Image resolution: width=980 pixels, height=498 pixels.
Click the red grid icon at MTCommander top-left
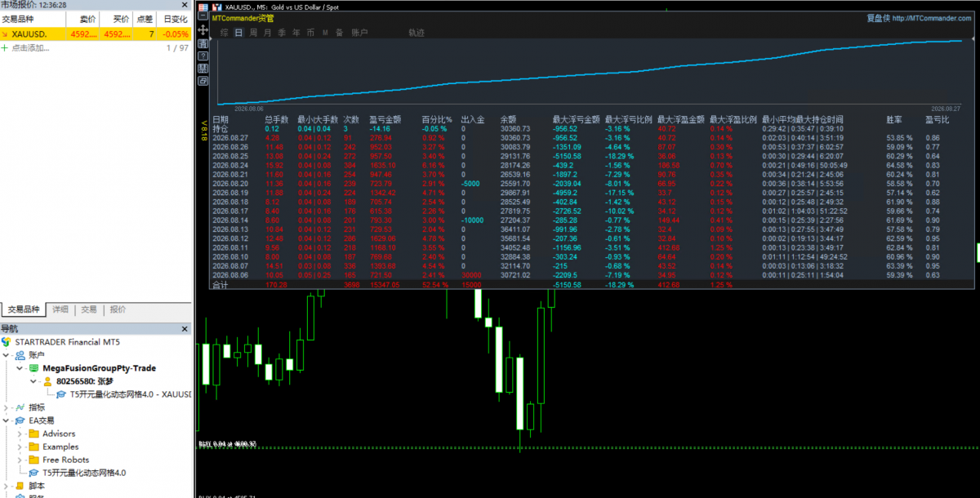(203, 7)
